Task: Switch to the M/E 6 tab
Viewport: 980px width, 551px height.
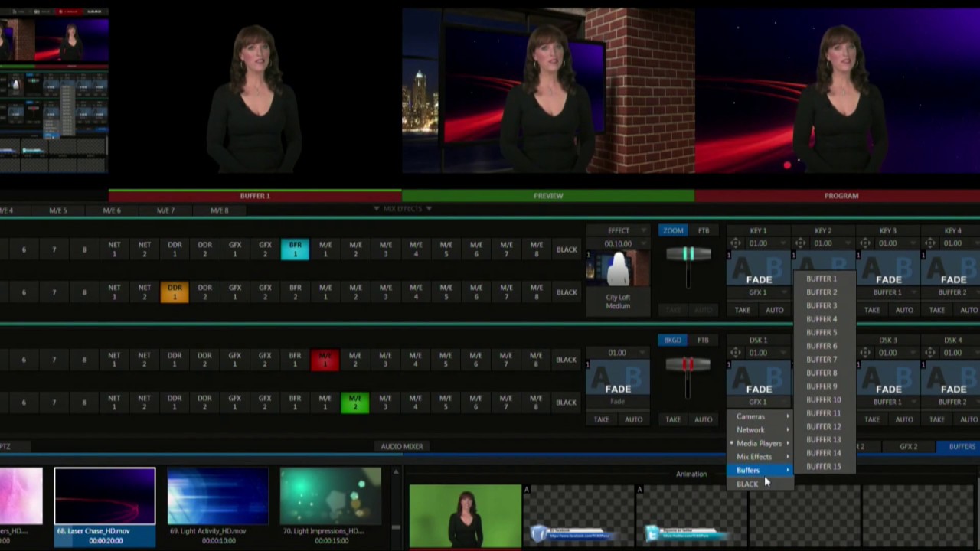Action: (x=112, y=210)
